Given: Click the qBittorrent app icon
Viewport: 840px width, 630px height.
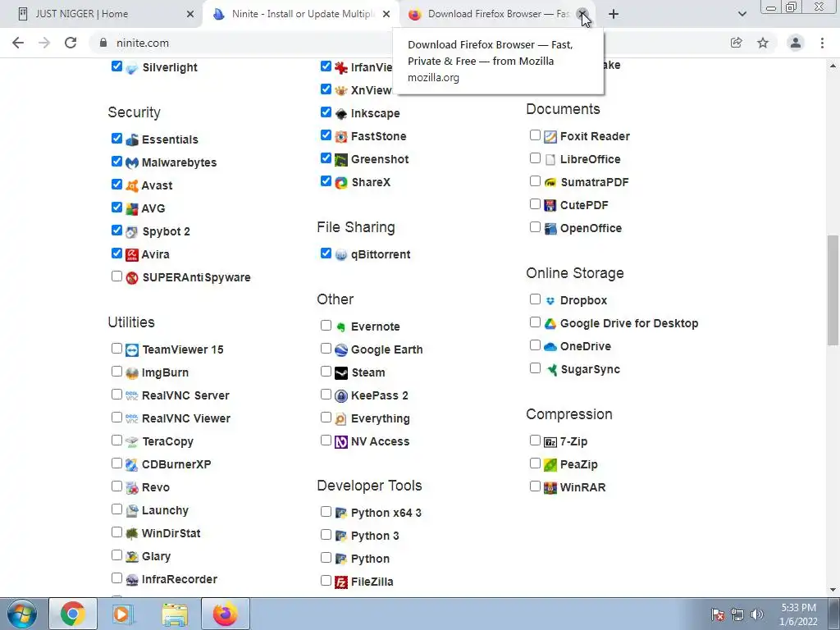Looking at the screenshot, I should [341, 254].
